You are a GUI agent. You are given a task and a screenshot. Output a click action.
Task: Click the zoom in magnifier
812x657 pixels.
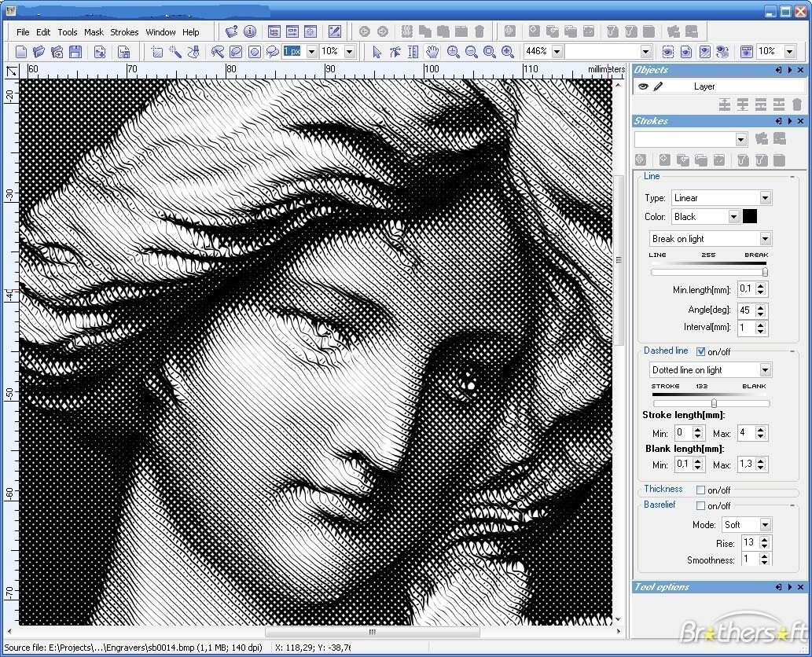pyautogui.click(x=453, y=52)
